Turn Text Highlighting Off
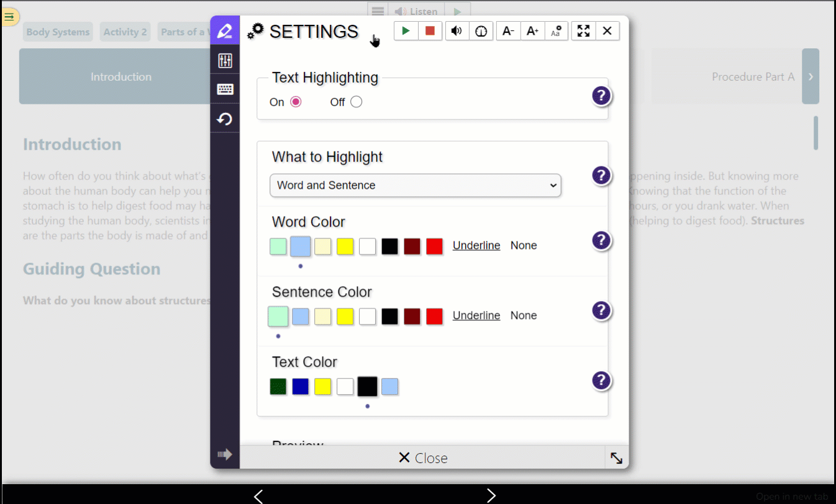 click(355, 101)
